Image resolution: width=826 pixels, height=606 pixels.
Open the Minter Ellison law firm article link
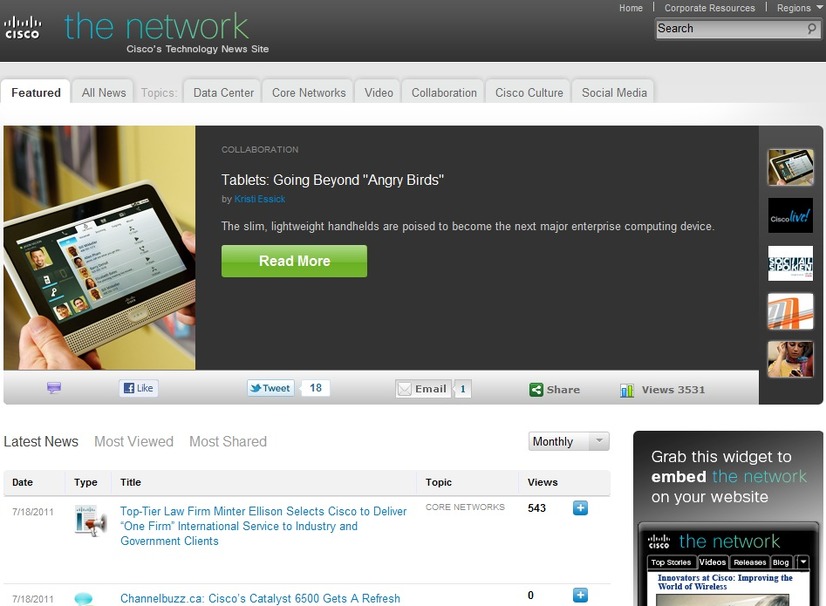coord(263,526)
